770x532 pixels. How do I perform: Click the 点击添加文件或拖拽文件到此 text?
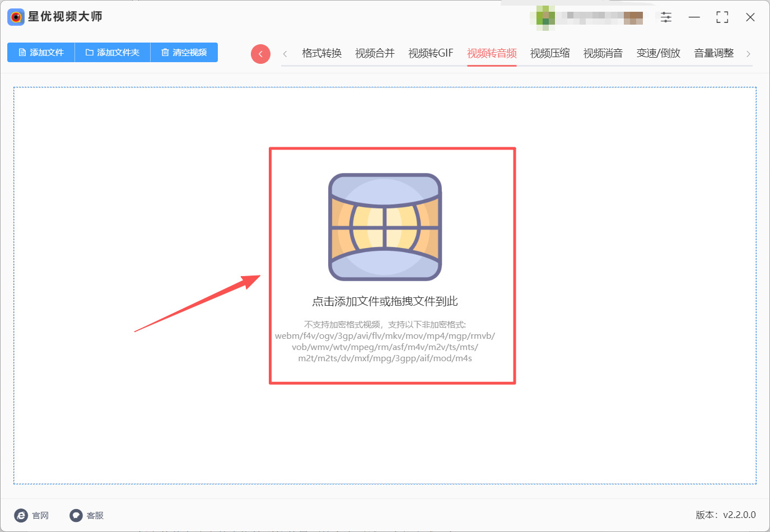click(385, 301)
